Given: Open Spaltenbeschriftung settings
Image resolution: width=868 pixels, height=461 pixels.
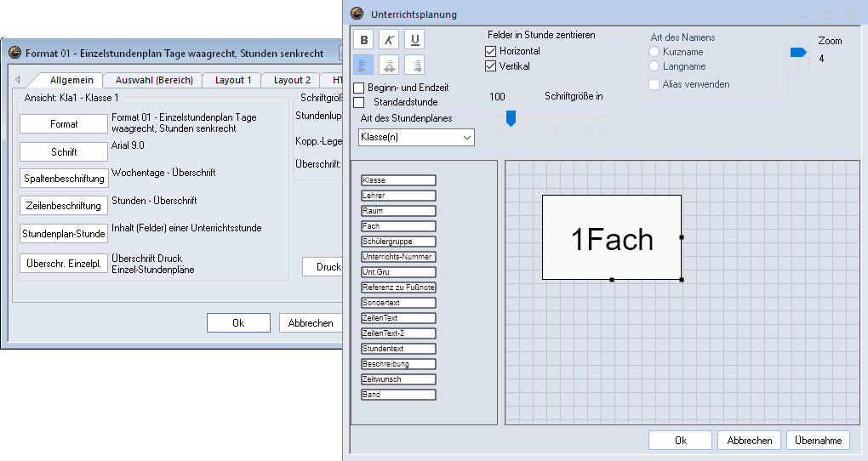Looking at the screenshot, I should click(x=64, y=179).
